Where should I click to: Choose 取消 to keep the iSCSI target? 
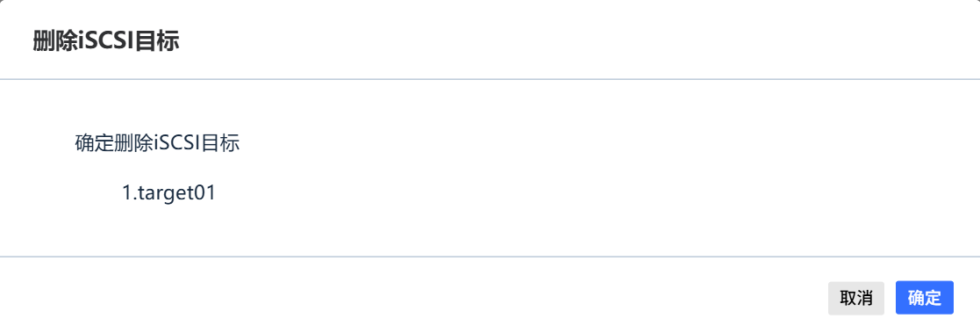(x=856, y=298)
